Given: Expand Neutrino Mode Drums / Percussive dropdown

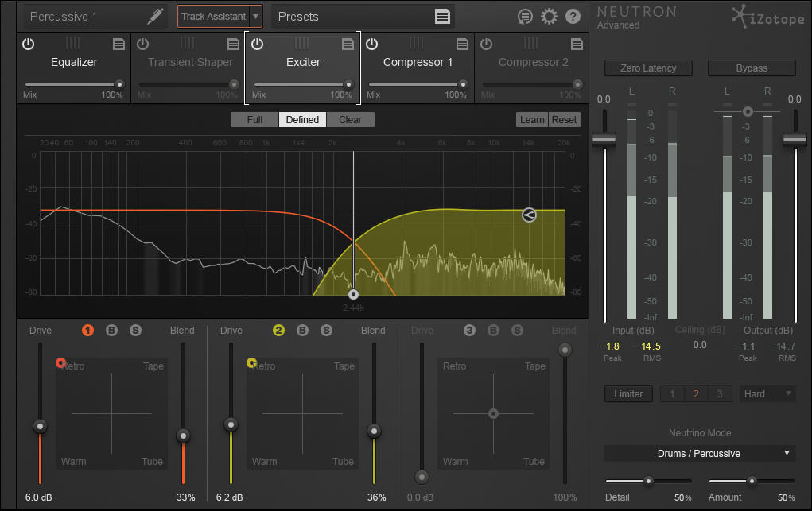Looking at the screenshot, I should [x=700, y=454].
